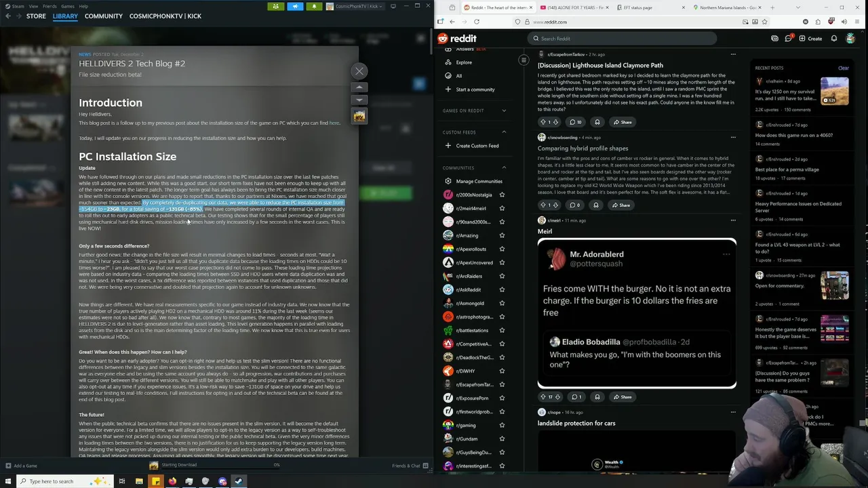The image size is (868, 488).
Task: Open the CosmicPhonkTV account dropdown in Steam
Action: (354, 6)
